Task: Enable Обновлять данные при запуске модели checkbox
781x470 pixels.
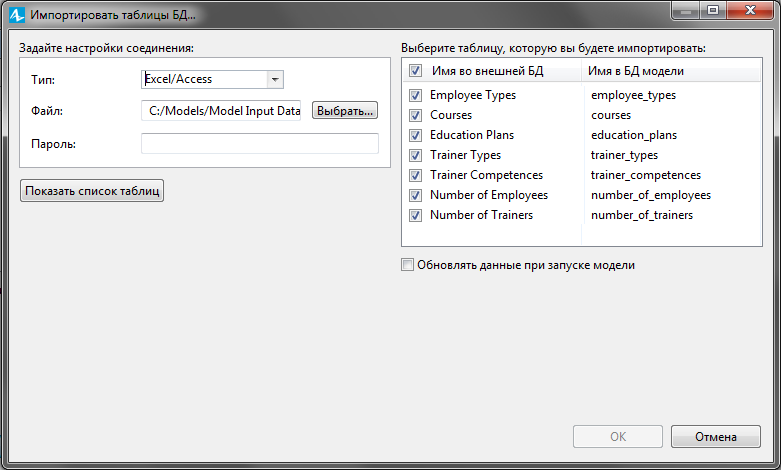Action: [x=407, y=265]
